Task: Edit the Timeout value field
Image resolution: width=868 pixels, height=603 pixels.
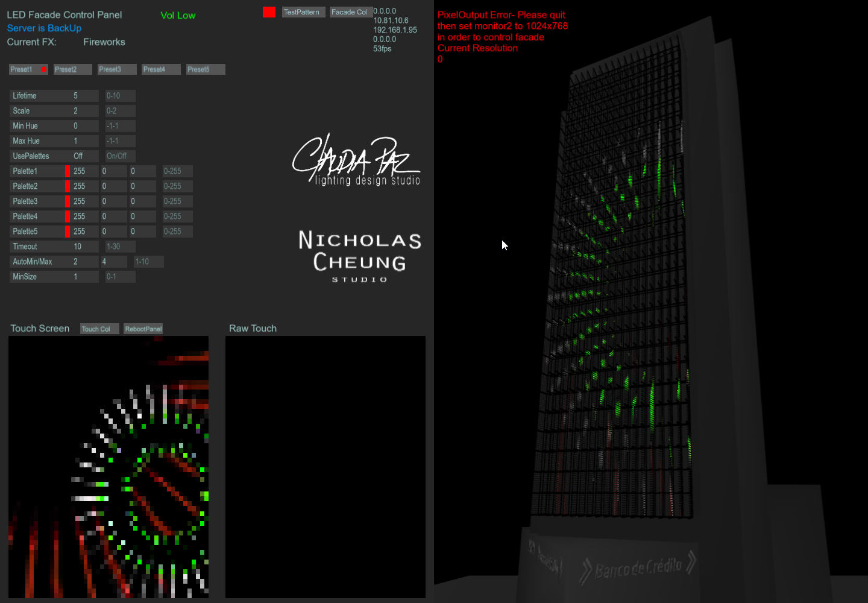Action: pos(84,247)
